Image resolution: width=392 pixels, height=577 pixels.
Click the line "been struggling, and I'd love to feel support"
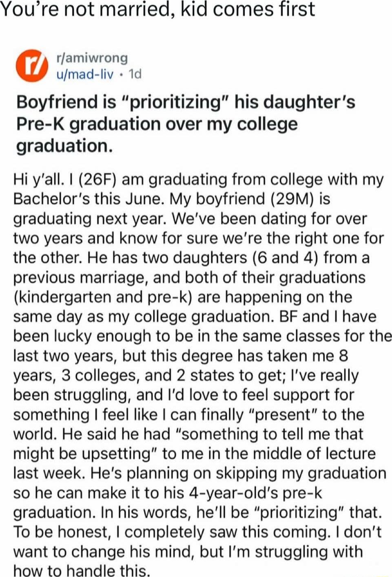click(184, 395)
